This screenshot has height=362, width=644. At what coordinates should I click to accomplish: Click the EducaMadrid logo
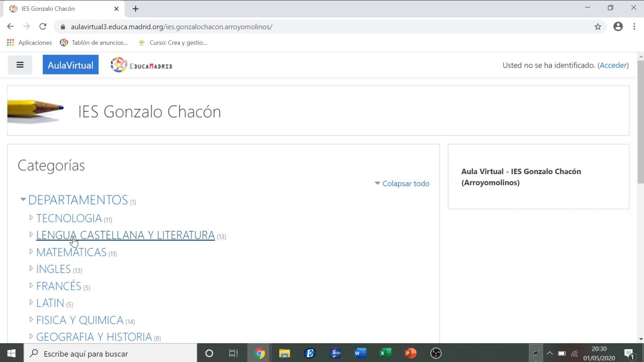(x=141, y=65)
